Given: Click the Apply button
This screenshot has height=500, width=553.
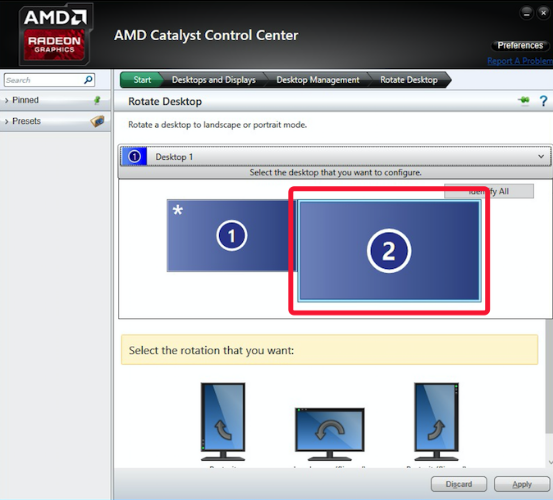Looking at the screenshot, I should click(522, 484).
